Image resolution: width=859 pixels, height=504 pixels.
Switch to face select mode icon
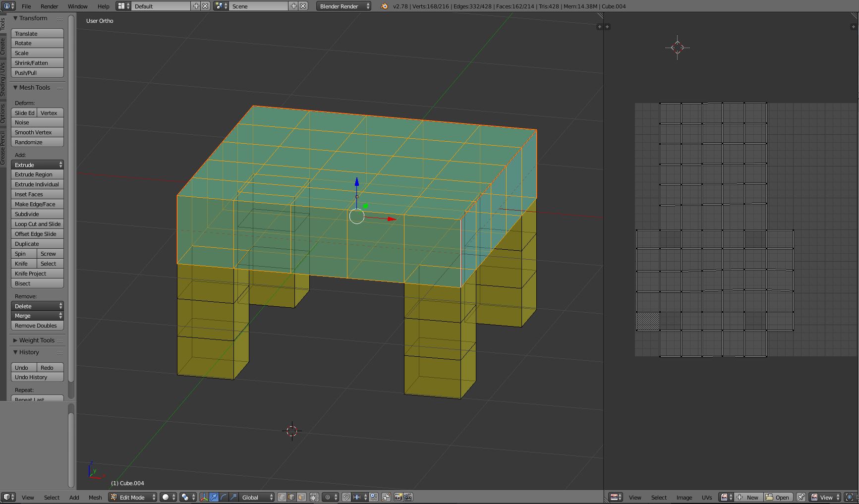[301, 497]
